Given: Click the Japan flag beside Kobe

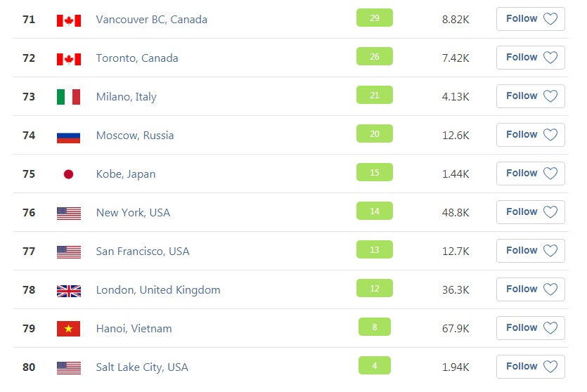Looking at the screenshot, I should coord(68,174).
